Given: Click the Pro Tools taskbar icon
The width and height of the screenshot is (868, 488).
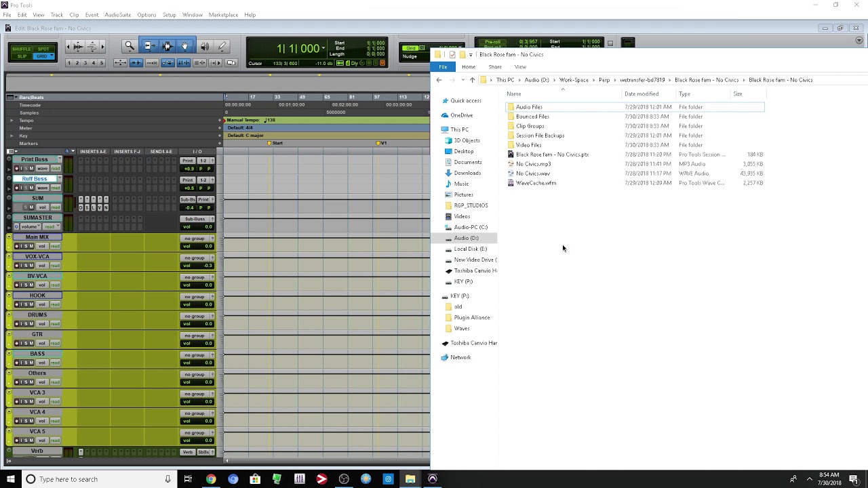Looking at the screenshot, I should click(432, 479).
